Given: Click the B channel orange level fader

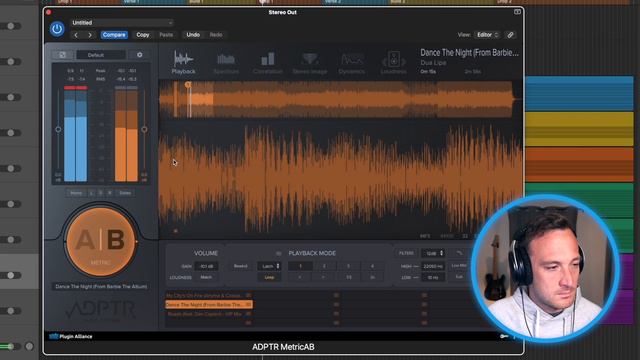Looking at the screenshot, I should click(x=144, y=129).
